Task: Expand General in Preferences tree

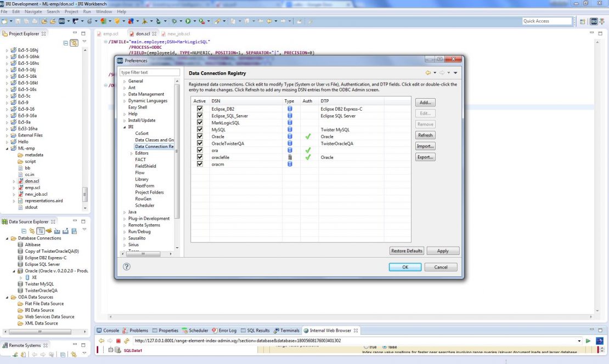Action: [125, 82]
